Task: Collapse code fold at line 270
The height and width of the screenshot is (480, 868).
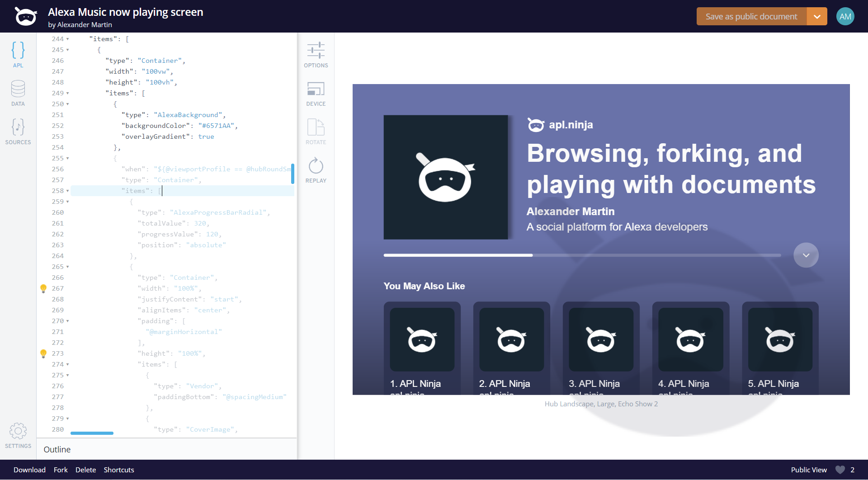Action: tap(68, 321)
